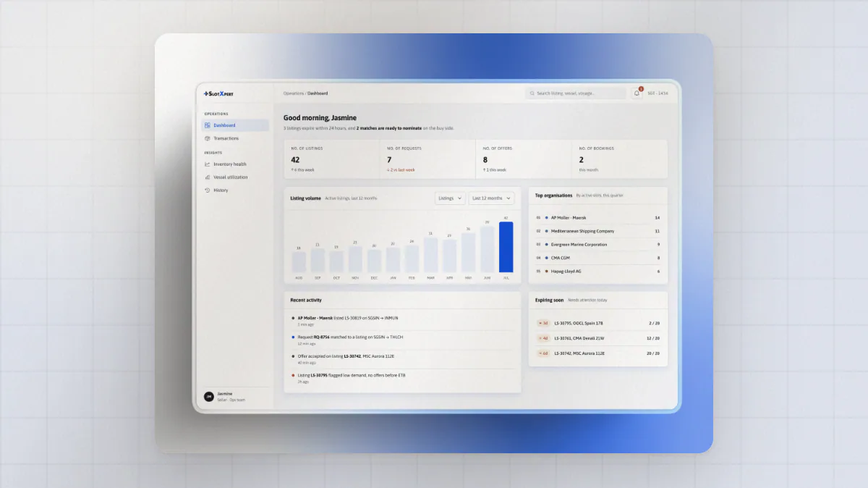868x488 pixels.
Task: Open Inventory health page
Action: (x=235, y=164)
